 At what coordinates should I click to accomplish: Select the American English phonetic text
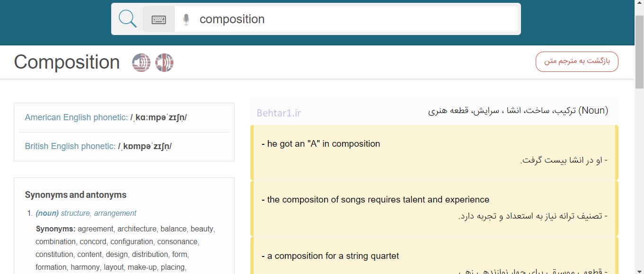tap(106, 117)
